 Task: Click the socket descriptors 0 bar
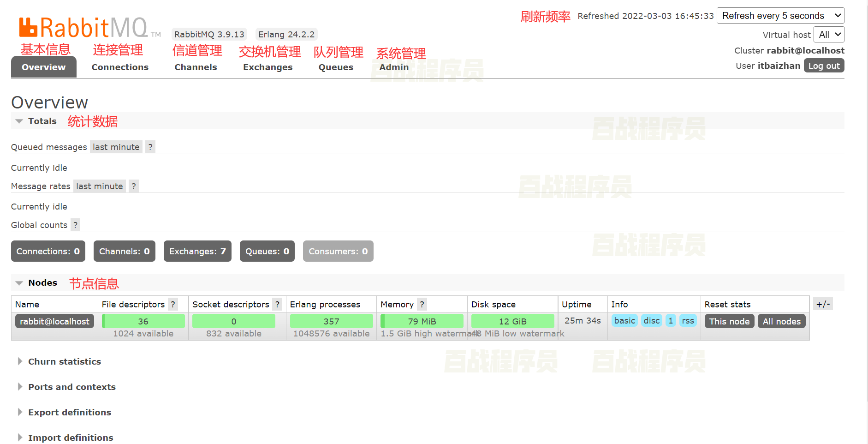tap(234, 321)
